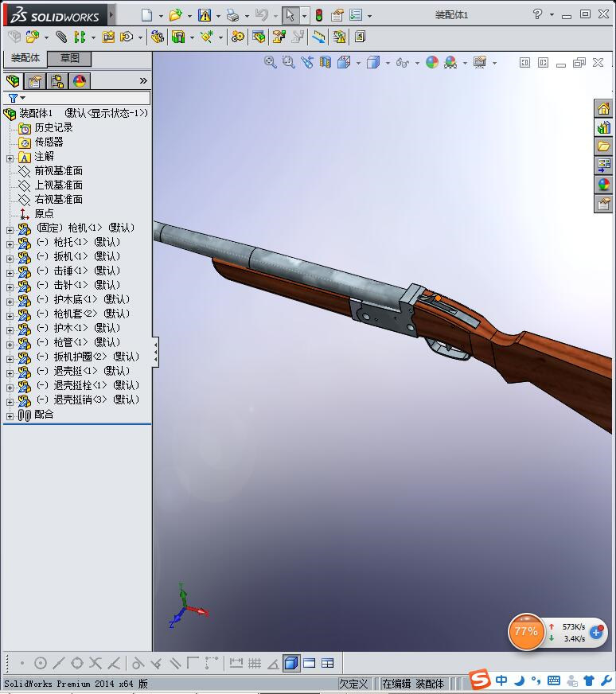Open the View Orientation dropdown arrow

click(358, 64)
